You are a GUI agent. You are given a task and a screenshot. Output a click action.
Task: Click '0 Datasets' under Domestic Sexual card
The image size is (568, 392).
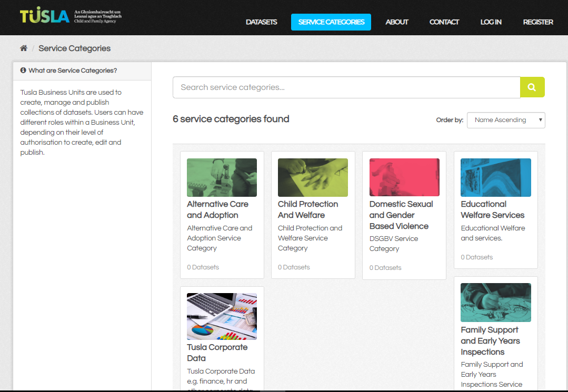tap(385, 268)
